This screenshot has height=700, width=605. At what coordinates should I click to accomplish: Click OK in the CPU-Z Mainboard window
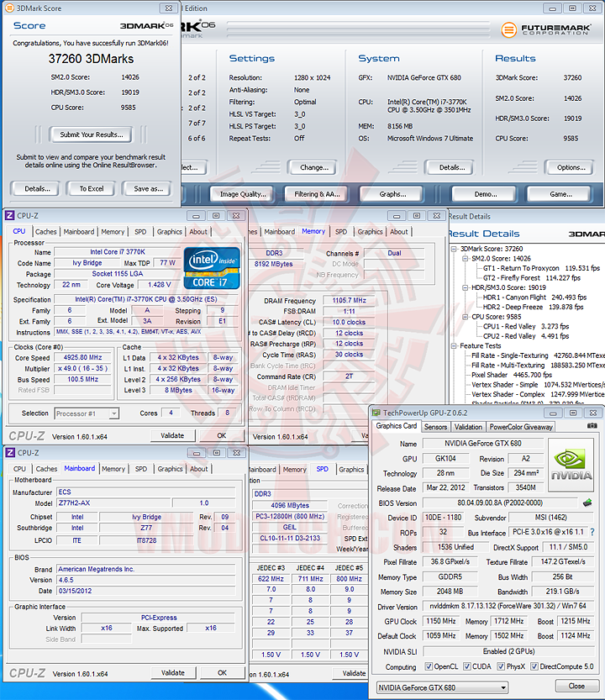click(222, 673)
